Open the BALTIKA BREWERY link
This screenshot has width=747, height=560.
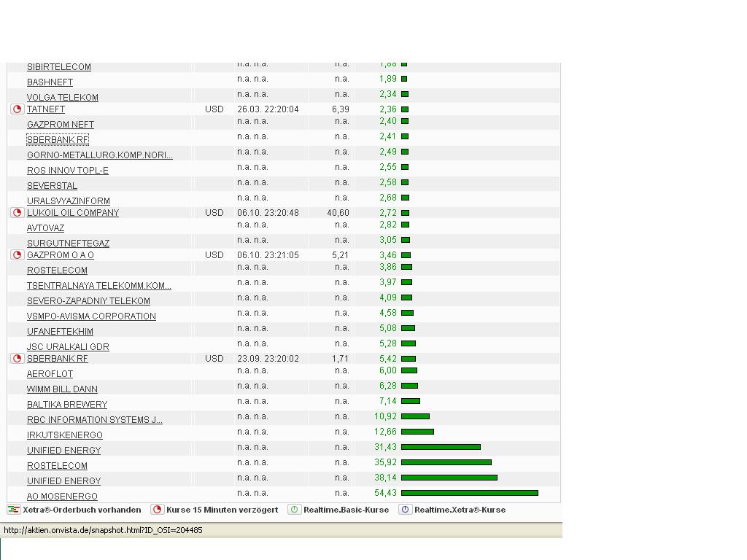[x=67, y=404]
